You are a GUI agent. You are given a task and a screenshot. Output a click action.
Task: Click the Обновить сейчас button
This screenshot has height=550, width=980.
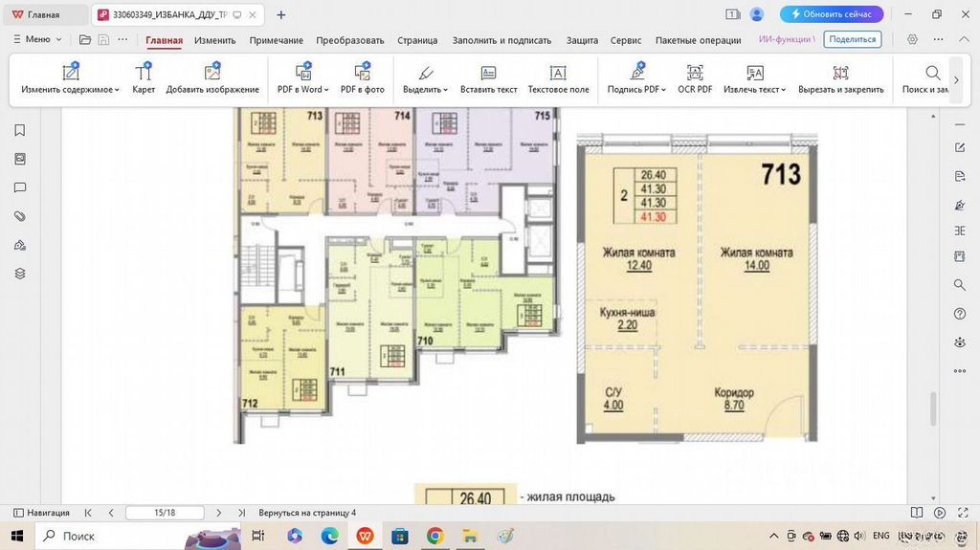click(x=832, y=14)
